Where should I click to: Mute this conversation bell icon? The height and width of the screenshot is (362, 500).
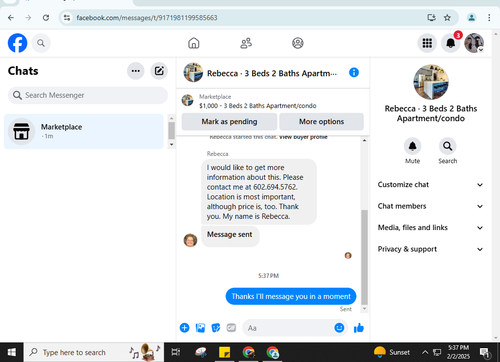point(413,146)
